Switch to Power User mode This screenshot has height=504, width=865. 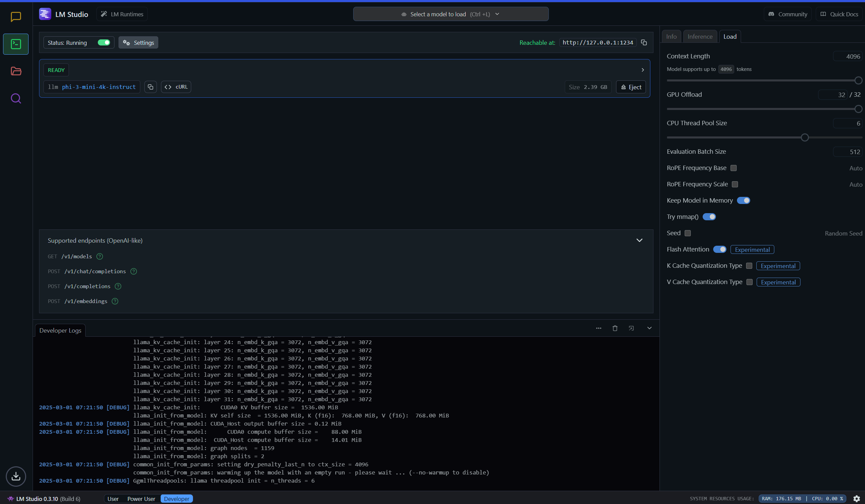[141, 499]
